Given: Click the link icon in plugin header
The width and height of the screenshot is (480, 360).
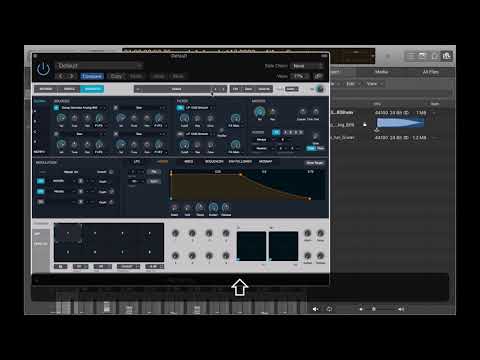Looking at the screenshot, I should 319,76.
